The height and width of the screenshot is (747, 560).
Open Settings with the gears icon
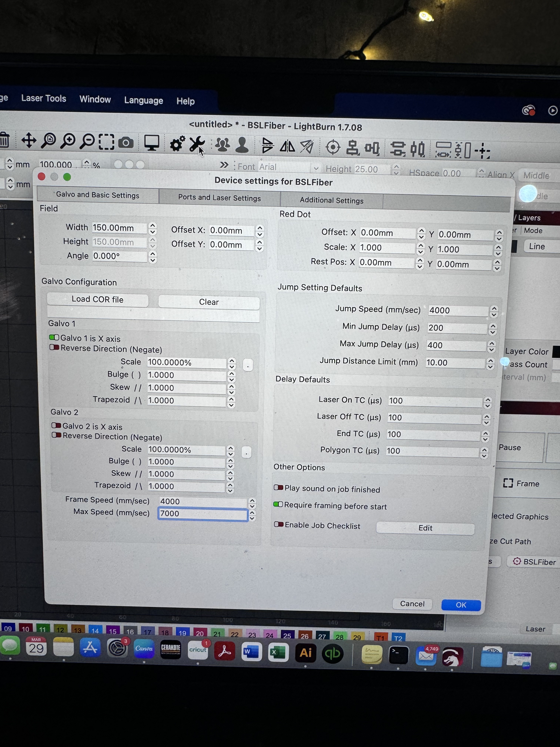177,144
